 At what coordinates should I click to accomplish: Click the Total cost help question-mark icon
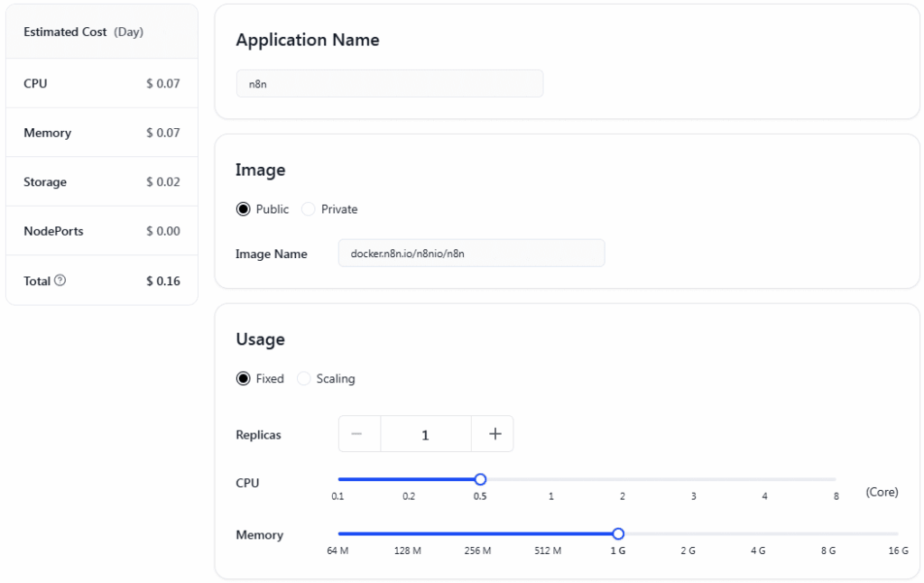60,281
